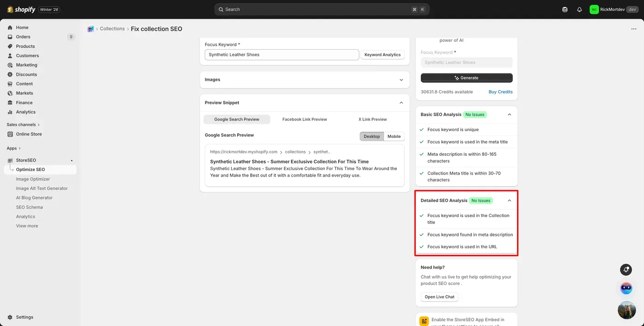Click the round avatar photo widget
This screenshot has width=644, height=326.
pos(627,310)
